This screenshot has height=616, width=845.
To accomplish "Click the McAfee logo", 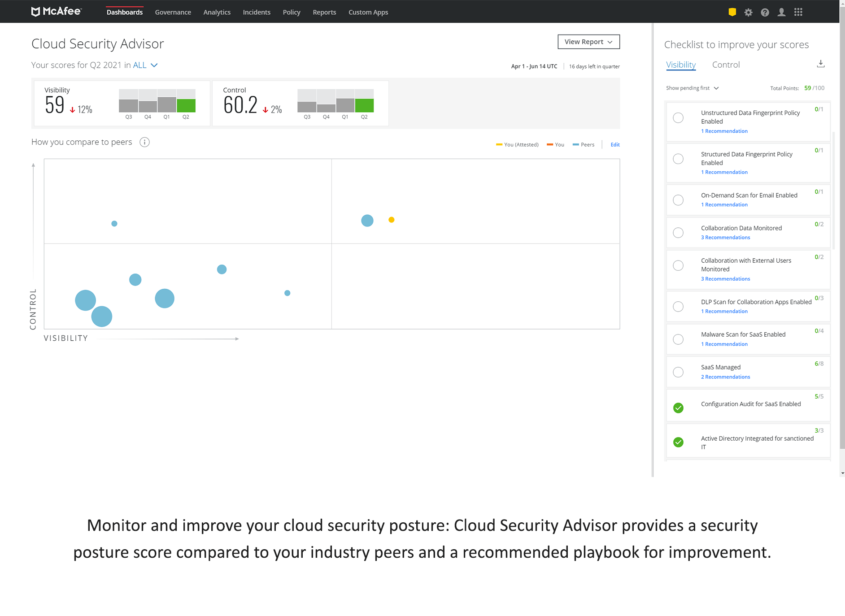I will click(x=56, y=12).
